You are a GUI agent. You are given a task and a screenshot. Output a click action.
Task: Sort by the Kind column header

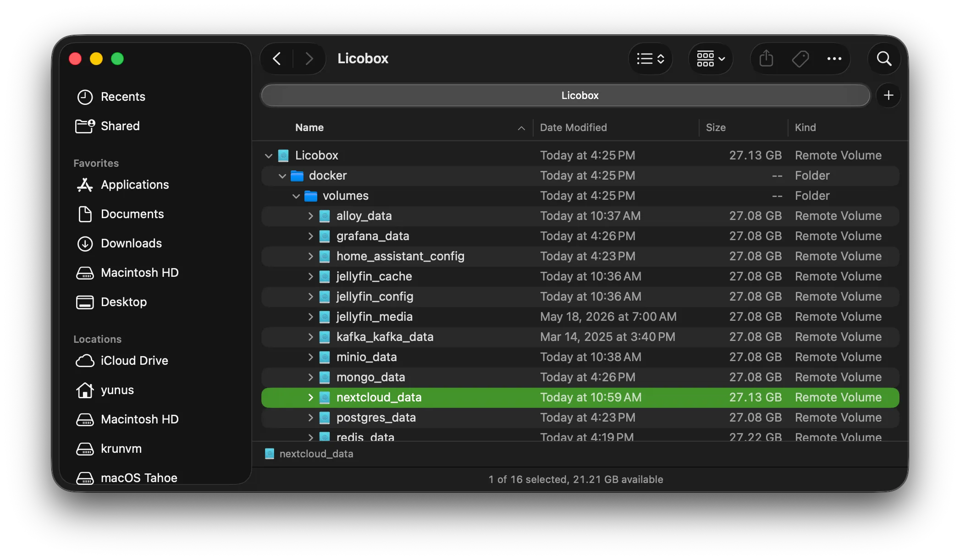pos(805,127)
